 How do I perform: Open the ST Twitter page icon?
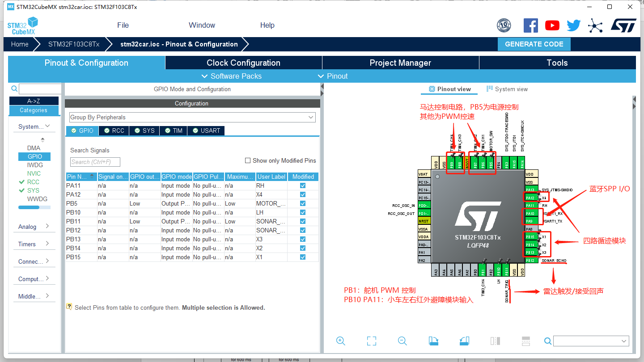(574, 25)
